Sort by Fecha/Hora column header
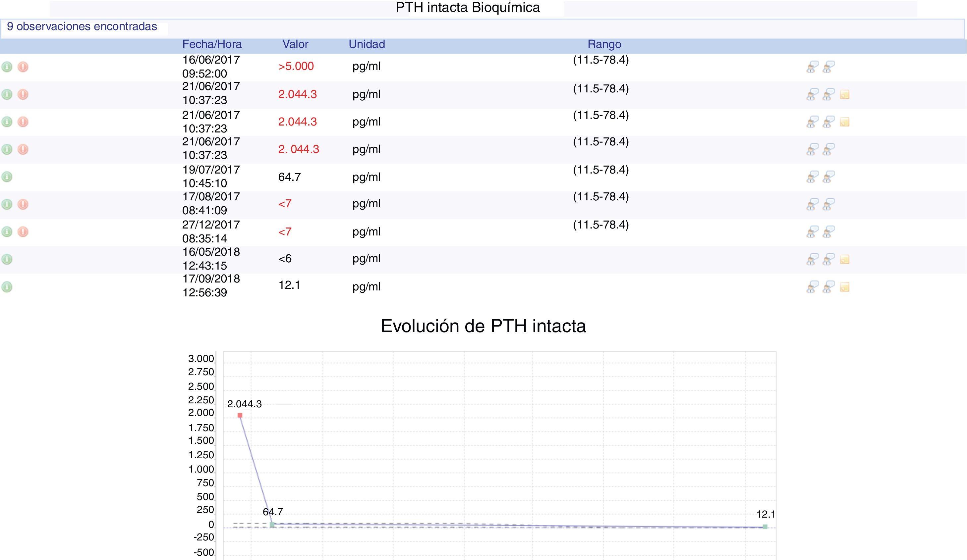This screenshot has width=967, height=560. pyautogui.click(x=212, y=44)
